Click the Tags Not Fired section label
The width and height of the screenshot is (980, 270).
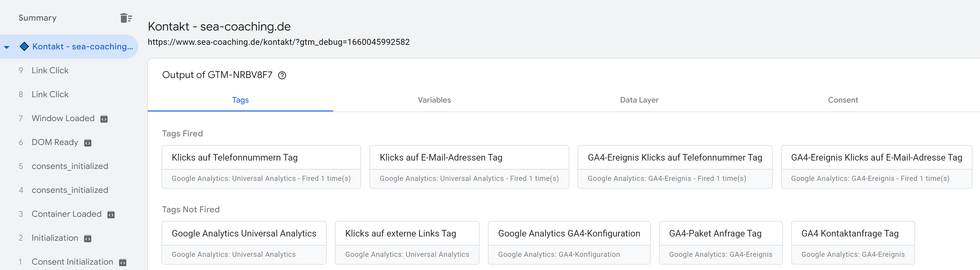point(191,210)
